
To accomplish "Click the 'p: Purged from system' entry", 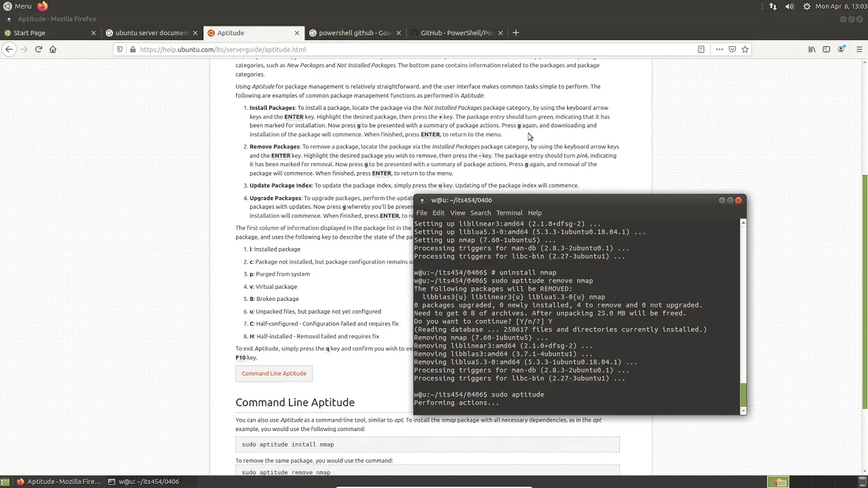I will 279,274.
